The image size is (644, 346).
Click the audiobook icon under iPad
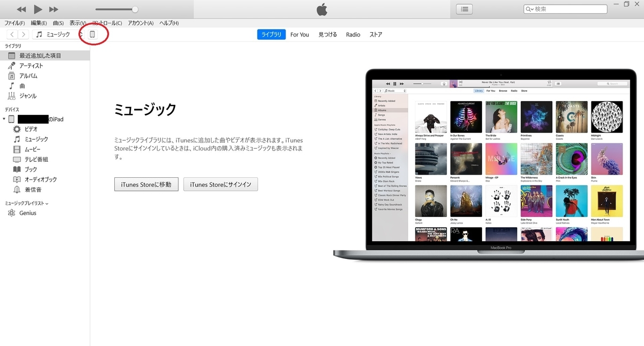click(17, 179)
